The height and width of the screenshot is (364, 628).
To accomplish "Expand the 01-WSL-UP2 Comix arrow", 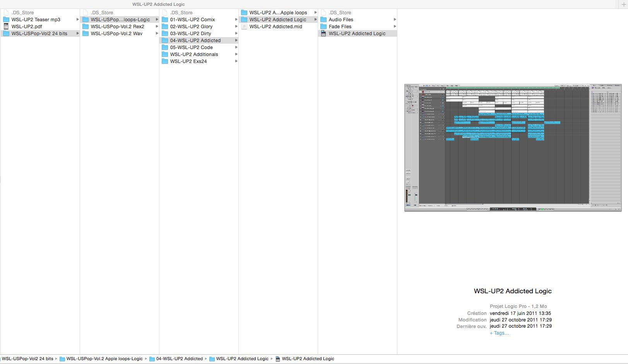I will [x=236, y=19].
